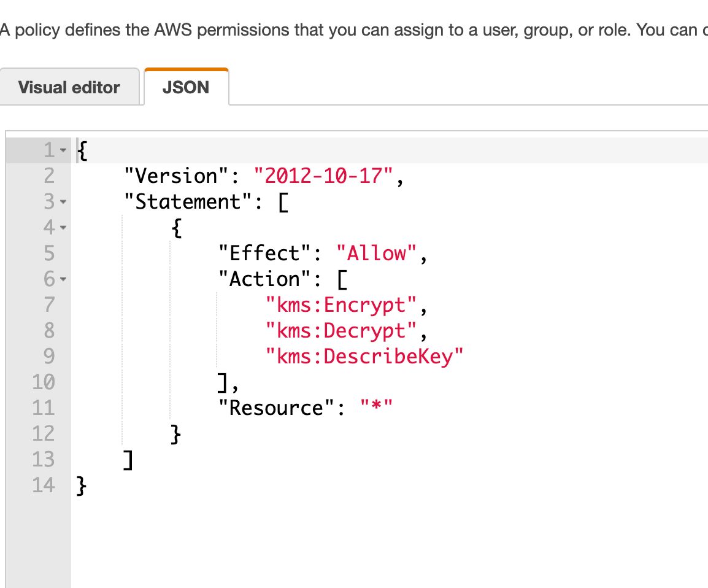Select the JSON tab
This screenshot has height=588, width=708.
tap(186, 87)
